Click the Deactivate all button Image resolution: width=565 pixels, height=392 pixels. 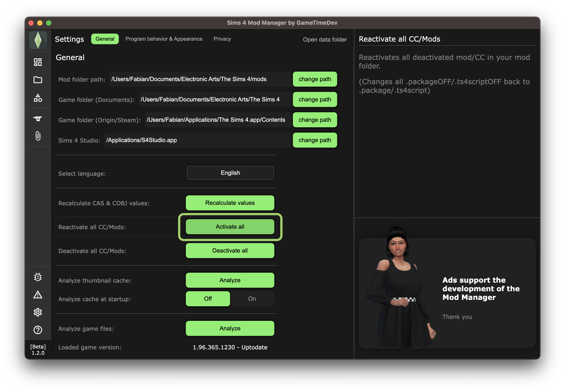[230, 251]
